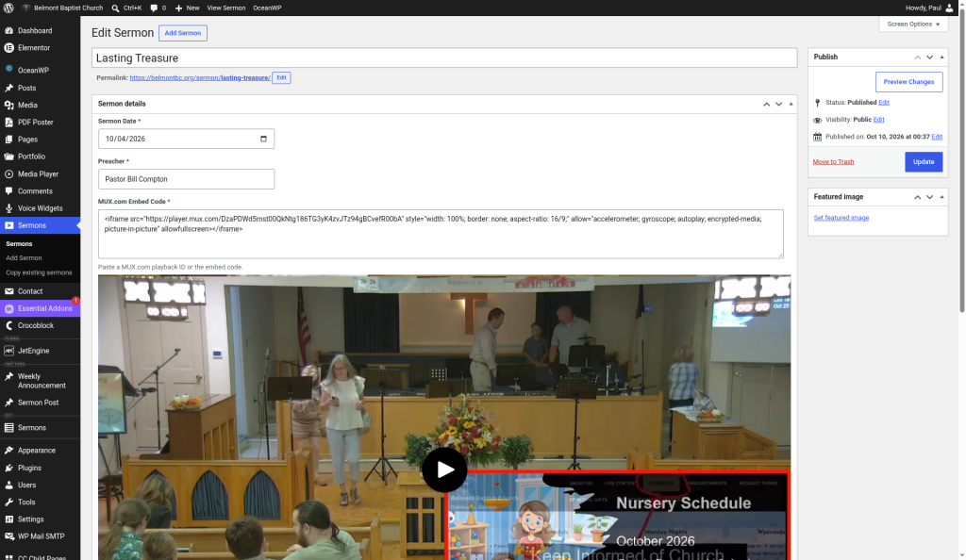Open Media Player in sidebar
Image resolution: width=966 pixels, height=560 pixels.
coord(40,174)
